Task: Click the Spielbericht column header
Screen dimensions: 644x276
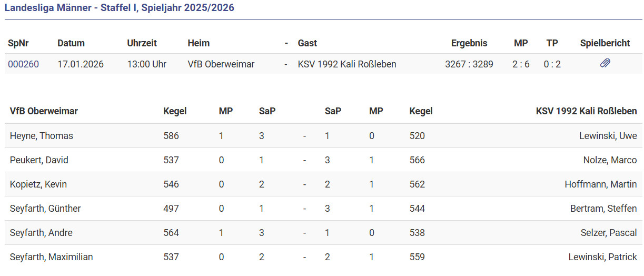Action: click(x=605, y=43)
